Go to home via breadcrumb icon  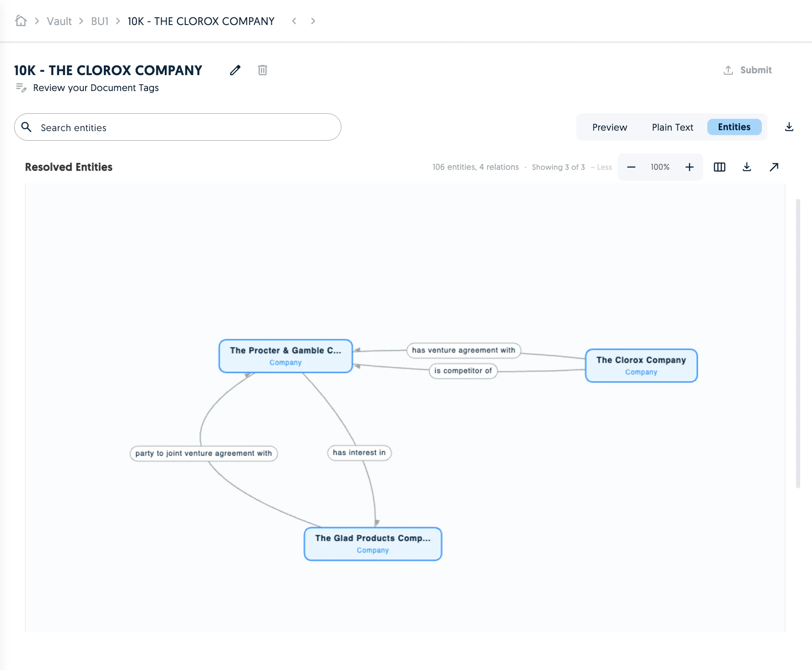21,21
